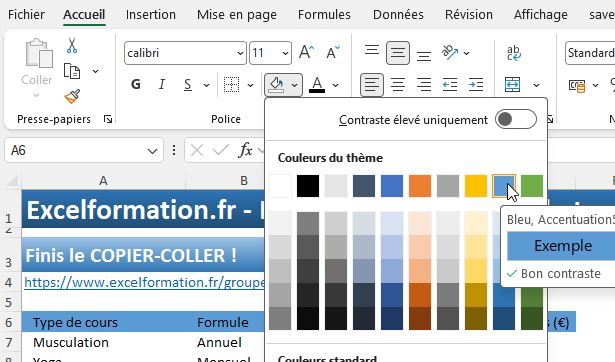Decrease font size with the smaller A icon
The image size is (615, 362).
333,52
